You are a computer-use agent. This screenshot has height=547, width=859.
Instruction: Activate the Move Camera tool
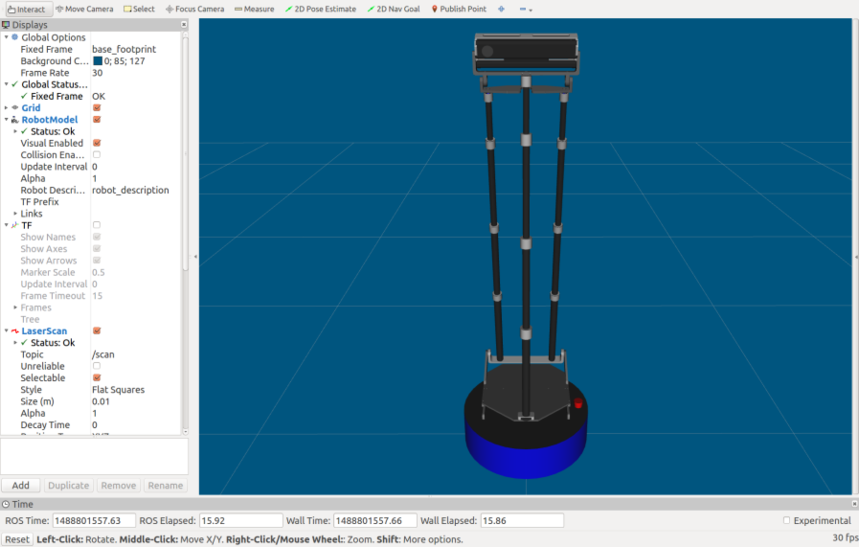(x=85, y=9)
